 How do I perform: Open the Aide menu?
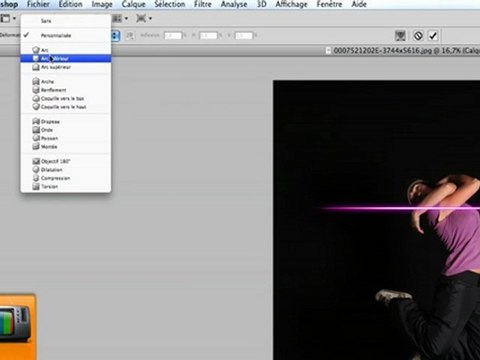coord(359,4)
